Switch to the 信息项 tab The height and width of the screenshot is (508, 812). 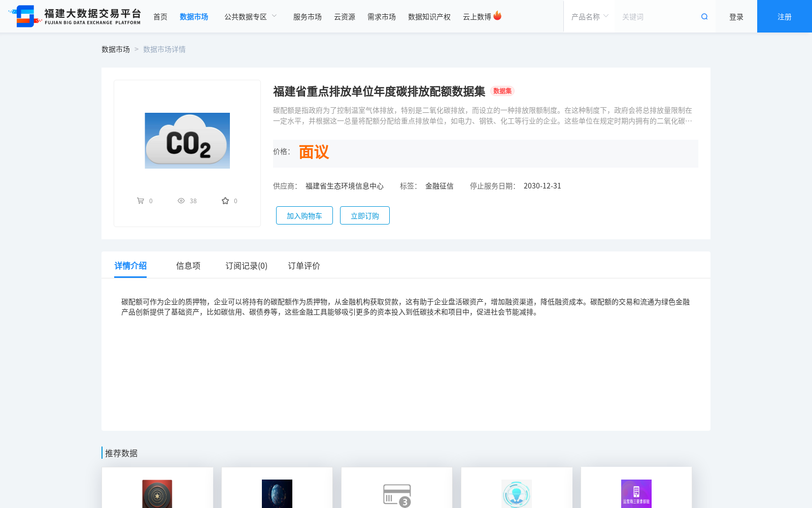(x=188, y=266)
